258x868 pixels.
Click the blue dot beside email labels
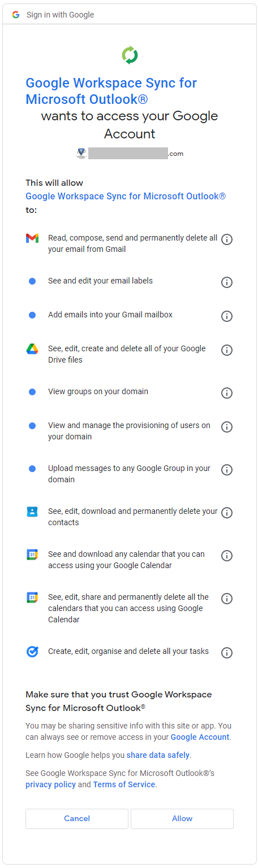[32, 281]
